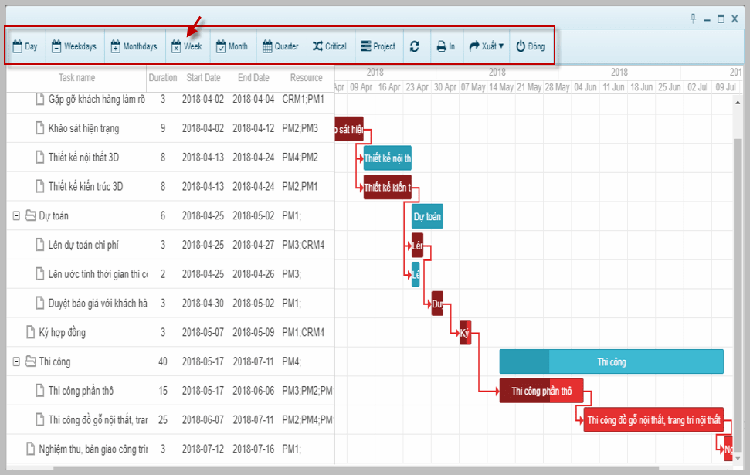Click the Thi công phần thô Gantt bar

(537, 391)
